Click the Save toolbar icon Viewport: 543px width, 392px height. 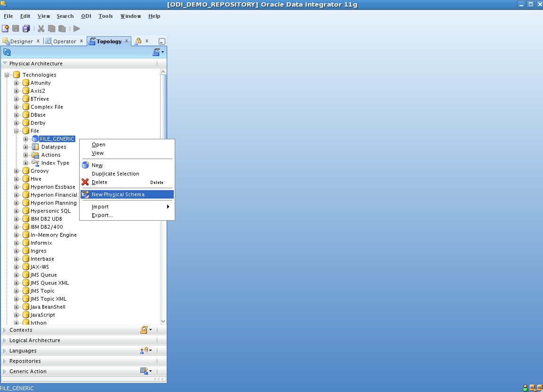[x=16, y=28]
